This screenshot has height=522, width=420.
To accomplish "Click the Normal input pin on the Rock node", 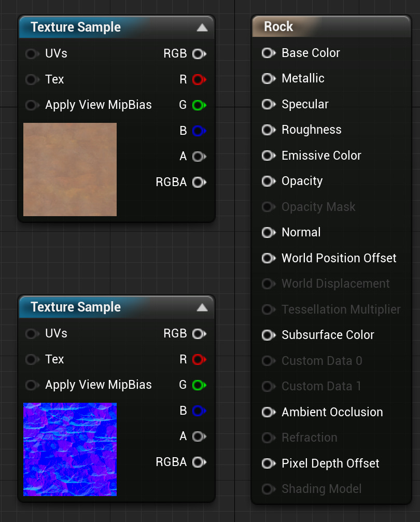I will [268, 232].
